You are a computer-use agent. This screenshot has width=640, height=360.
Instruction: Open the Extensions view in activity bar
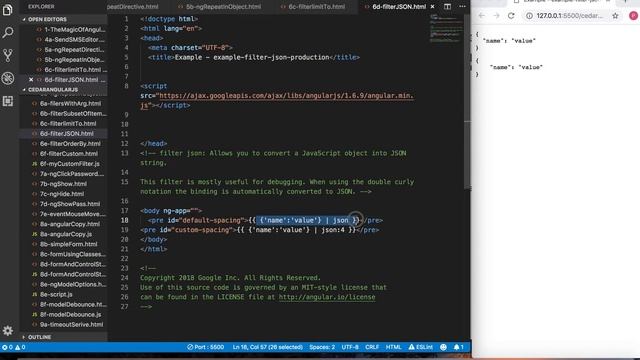coord(8,101)
